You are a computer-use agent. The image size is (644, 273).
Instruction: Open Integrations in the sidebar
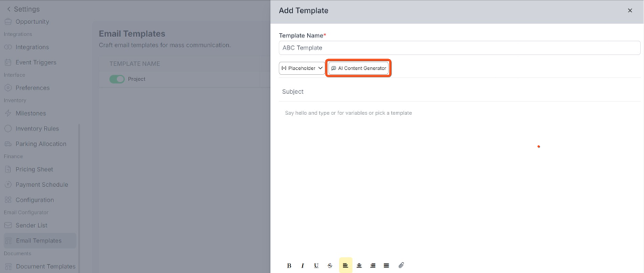(x=32, y=47)
